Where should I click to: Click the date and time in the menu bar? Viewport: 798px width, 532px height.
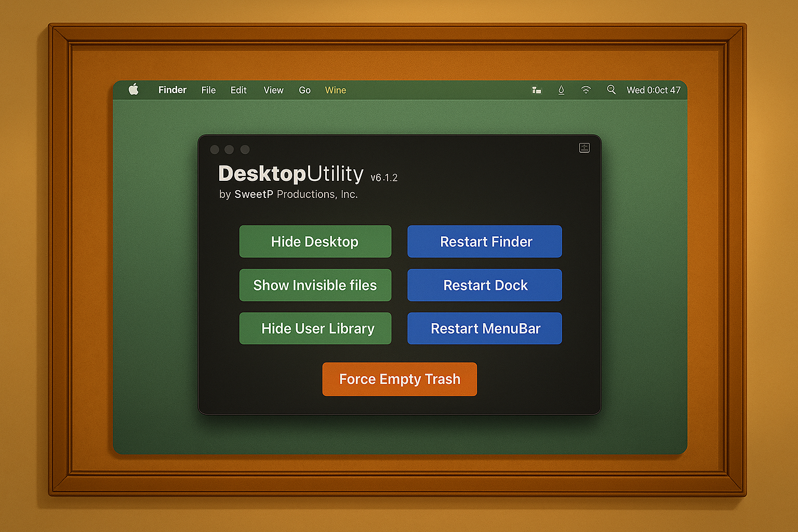pyautogui.click(x=653, y=90)
